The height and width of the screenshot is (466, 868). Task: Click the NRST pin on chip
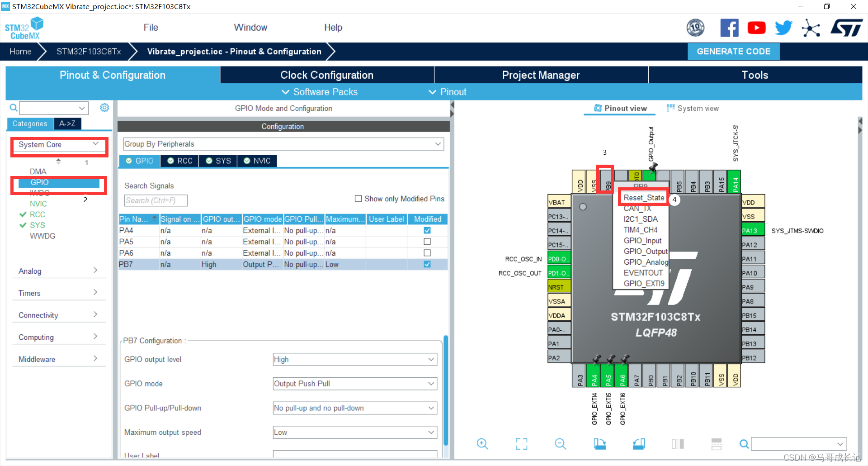(x=559, y=287)
